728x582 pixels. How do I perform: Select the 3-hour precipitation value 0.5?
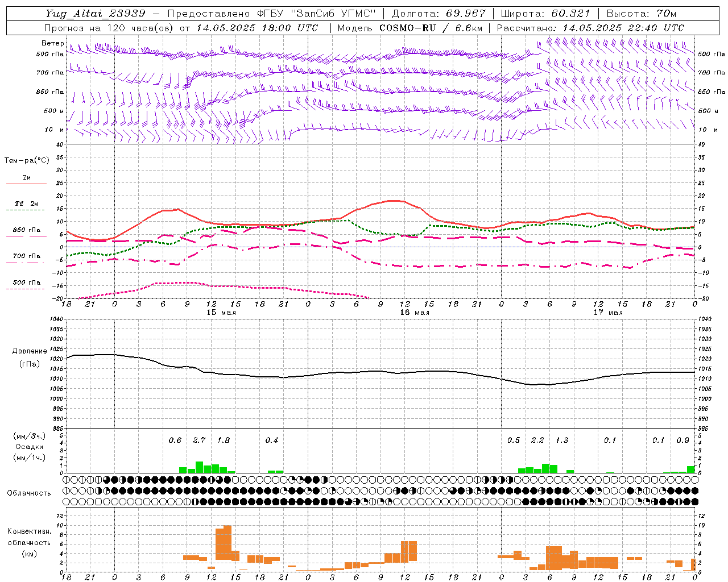514,440
